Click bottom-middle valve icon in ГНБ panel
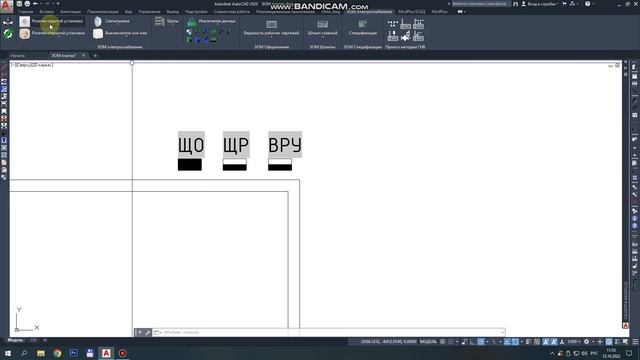Screen dimensions: 640x360 [405, 36]
